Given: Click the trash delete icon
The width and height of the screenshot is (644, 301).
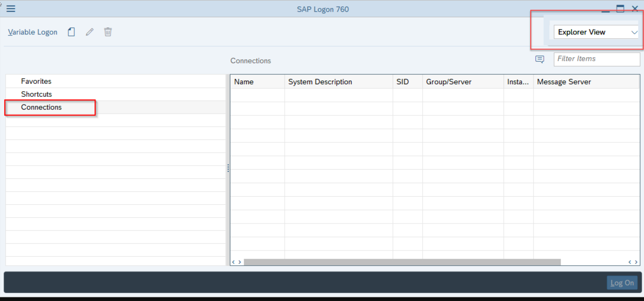Looking at the screenshot, I should pyautogui.click(x=108, y=32).
